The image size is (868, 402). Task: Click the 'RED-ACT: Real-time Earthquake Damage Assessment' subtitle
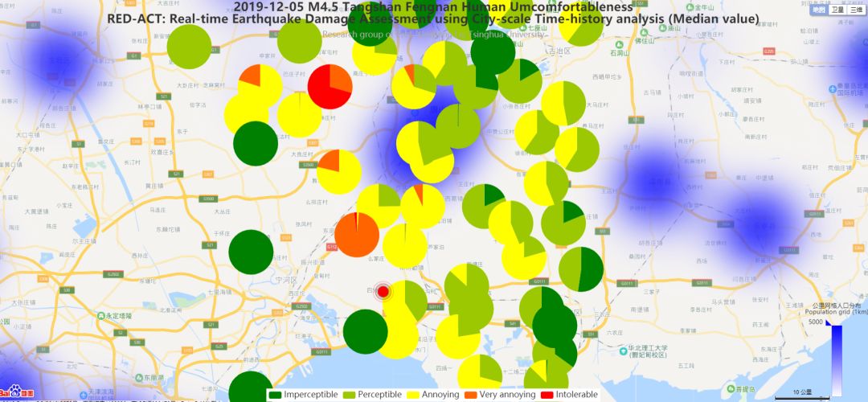(x=433, y=19)
